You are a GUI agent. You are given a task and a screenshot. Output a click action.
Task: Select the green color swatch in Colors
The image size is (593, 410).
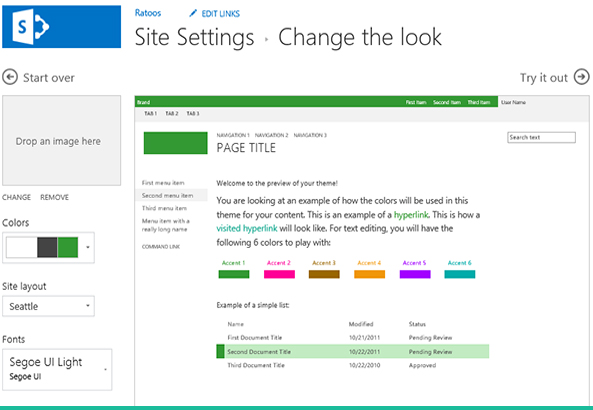[68, 247]
